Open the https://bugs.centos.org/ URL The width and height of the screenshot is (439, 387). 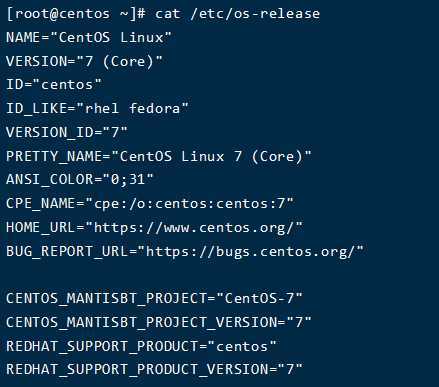tap(251, 251)
